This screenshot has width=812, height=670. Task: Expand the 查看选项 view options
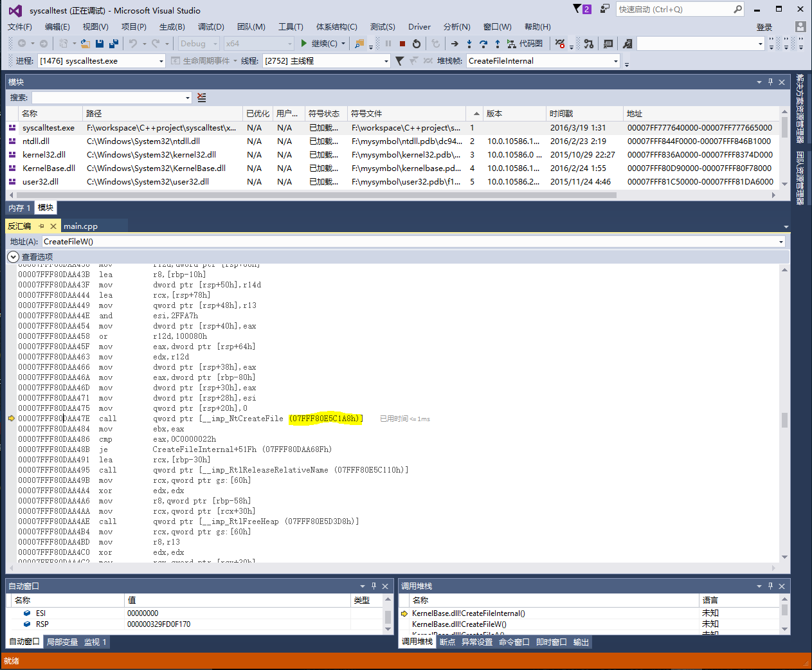coord(13,257)
